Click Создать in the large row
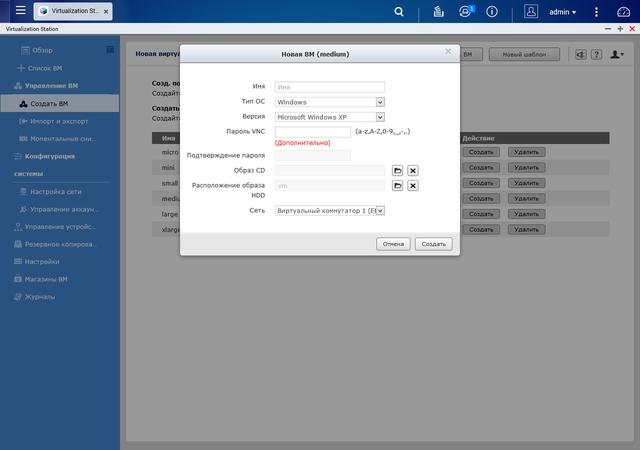Screen dimensions: 640x450 [x=481, y=214]
